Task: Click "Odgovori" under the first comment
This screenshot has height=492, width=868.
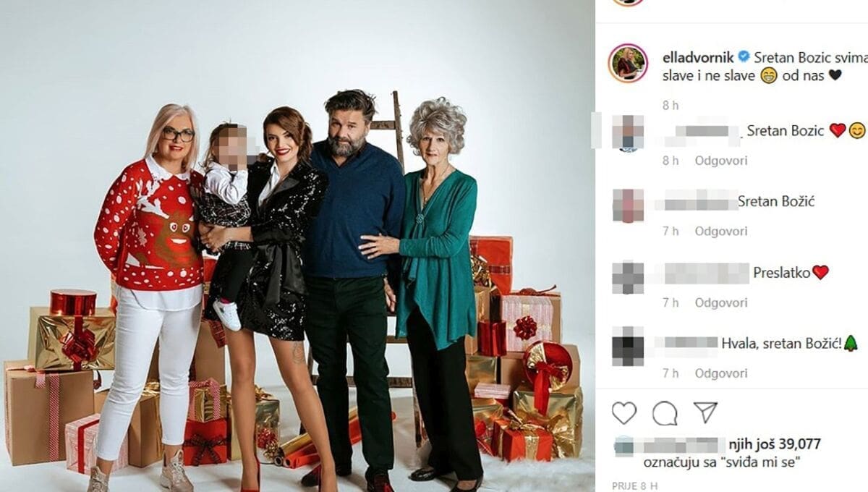Action: pos(721,161)
